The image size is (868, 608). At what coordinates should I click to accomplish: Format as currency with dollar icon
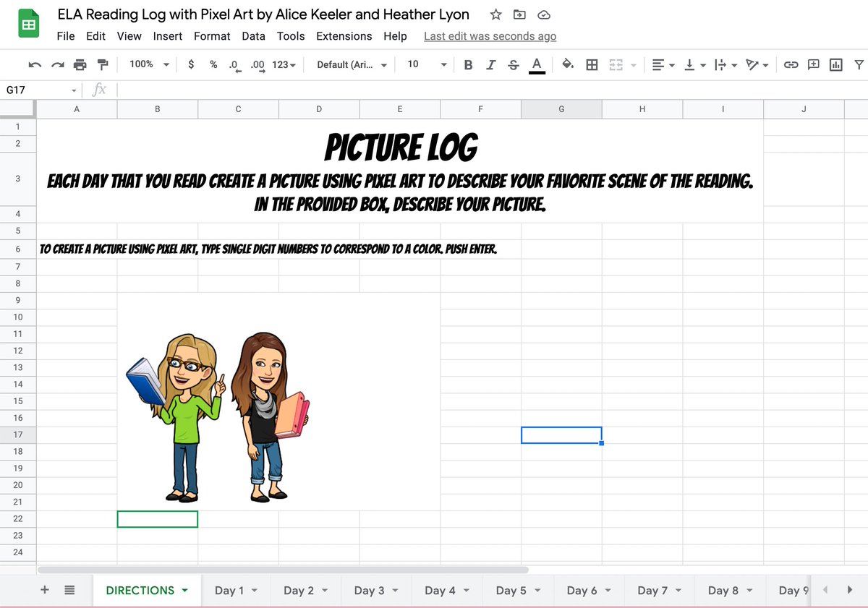191,64
